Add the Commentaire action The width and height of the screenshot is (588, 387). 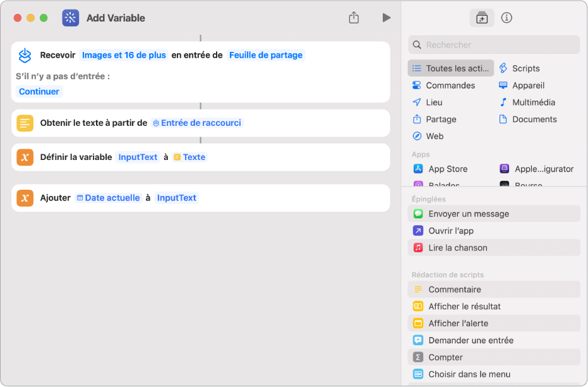click(x=494, y=289)
